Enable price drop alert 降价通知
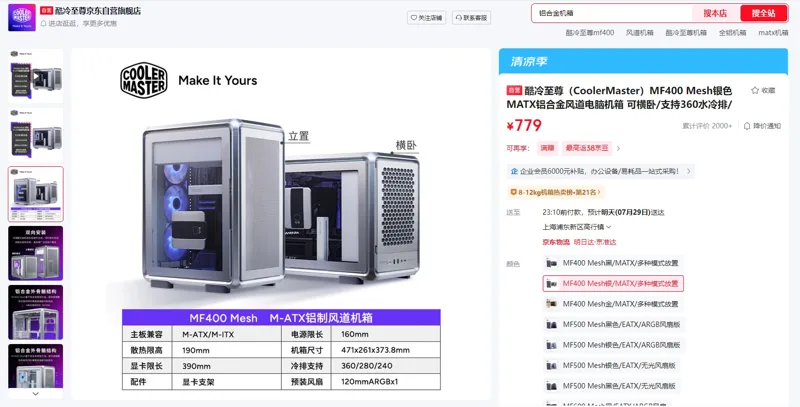This screenshot has width=800, height=407. [762, 126]
